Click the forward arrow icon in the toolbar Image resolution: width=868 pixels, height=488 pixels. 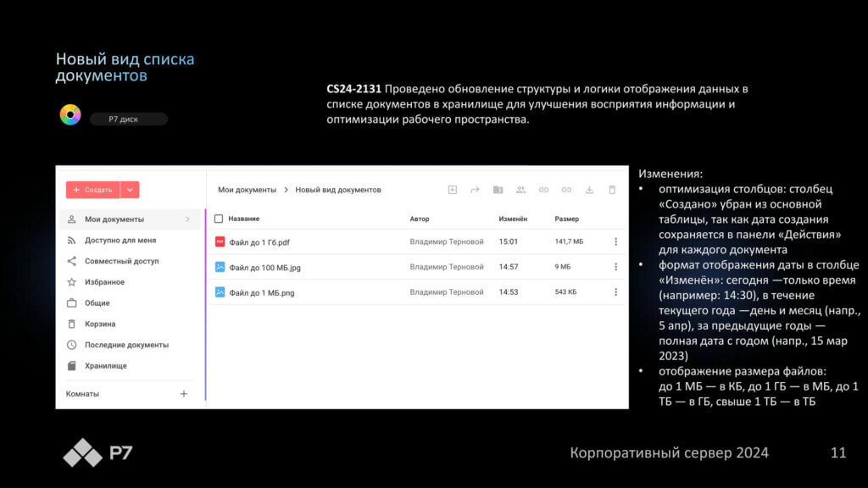[476, 190]
